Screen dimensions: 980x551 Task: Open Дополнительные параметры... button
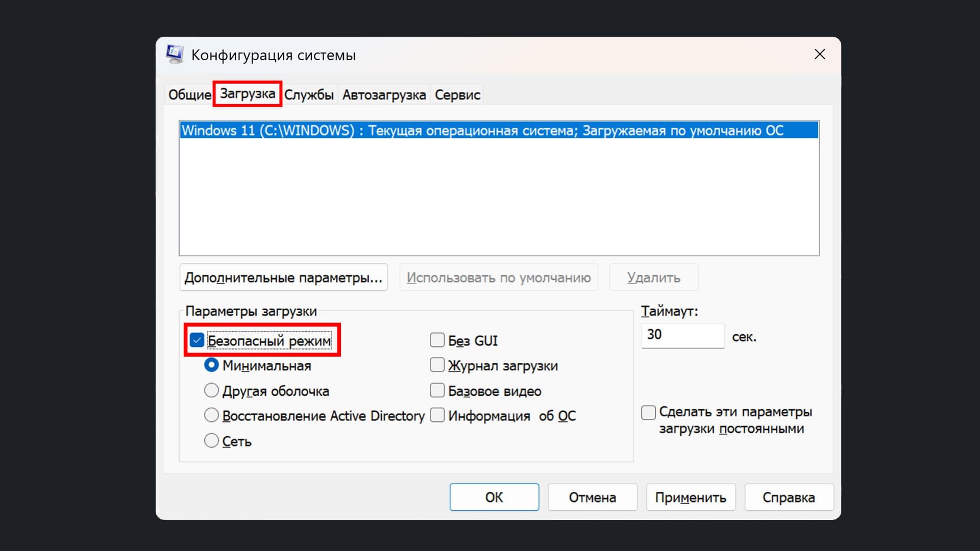pos(283,278)
